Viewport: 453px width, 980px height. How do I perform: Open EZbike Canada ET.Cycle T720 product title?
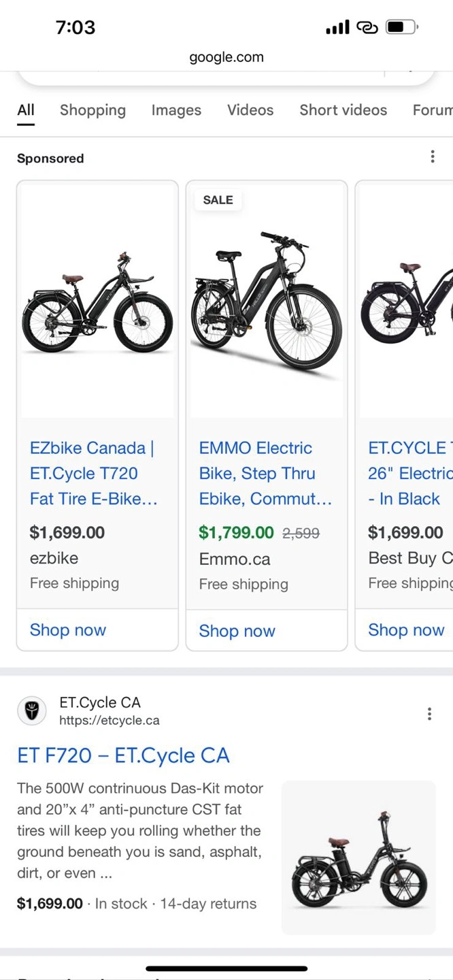pos(94,474)
